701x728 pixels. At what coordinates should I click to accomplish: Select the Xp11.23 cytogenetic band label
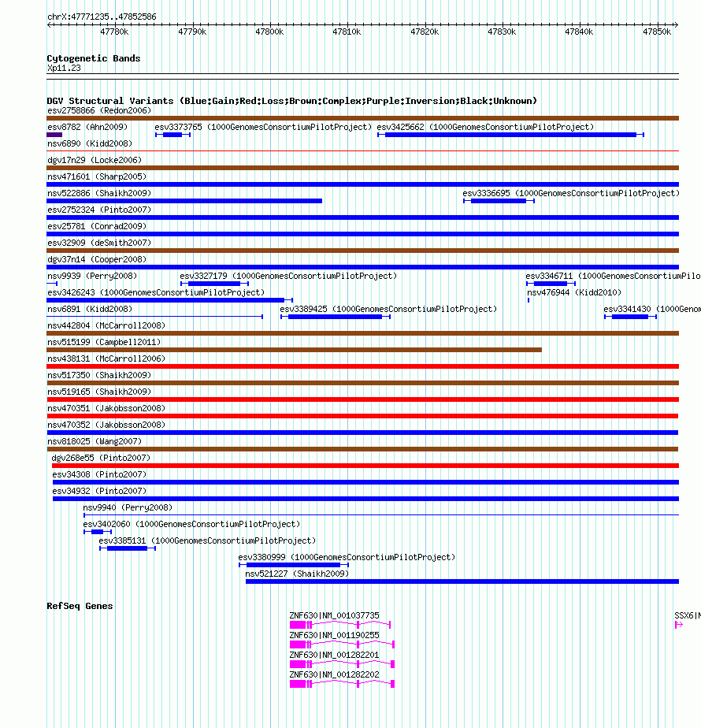[x=64, y=69]
